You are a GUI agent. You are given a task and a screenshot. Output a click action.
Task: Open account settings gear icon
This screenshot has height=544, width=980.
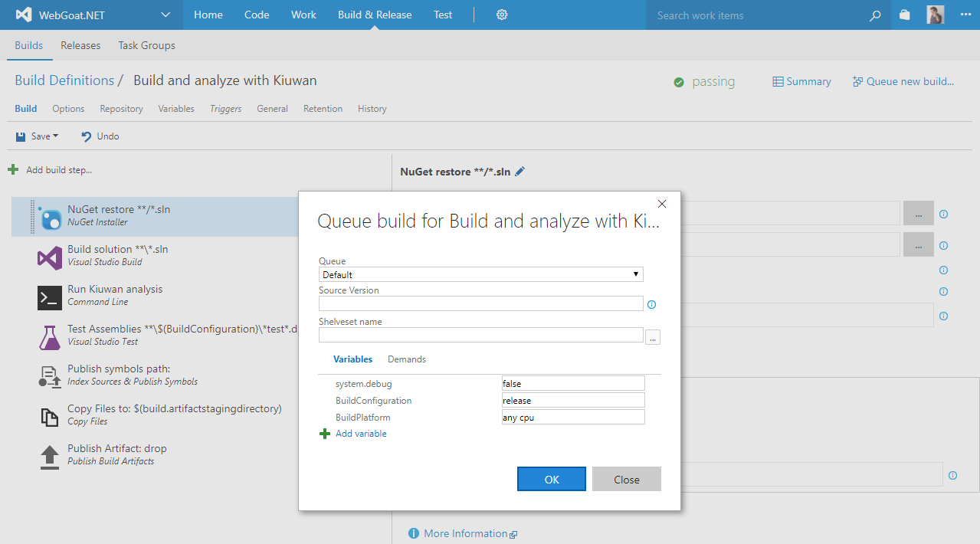pos(501,15)
